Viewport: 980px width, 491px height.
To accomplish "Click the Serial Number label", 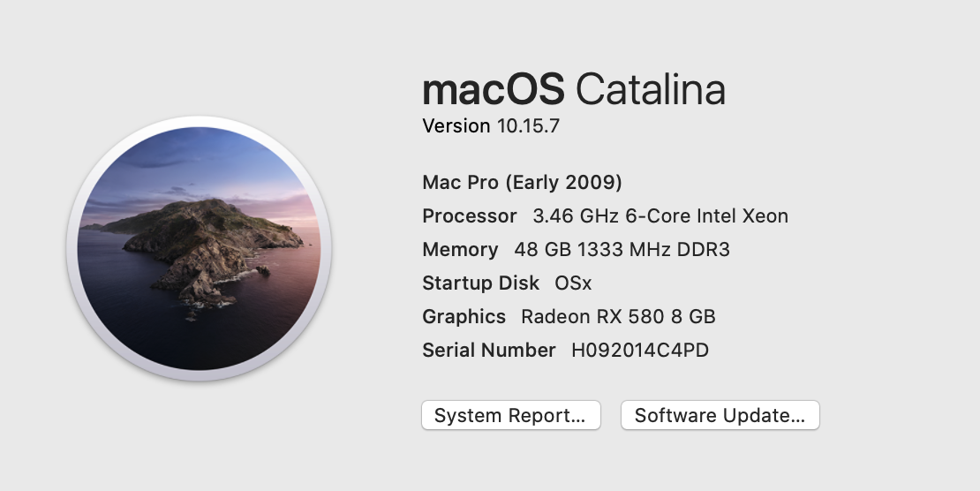I will 488,351.
